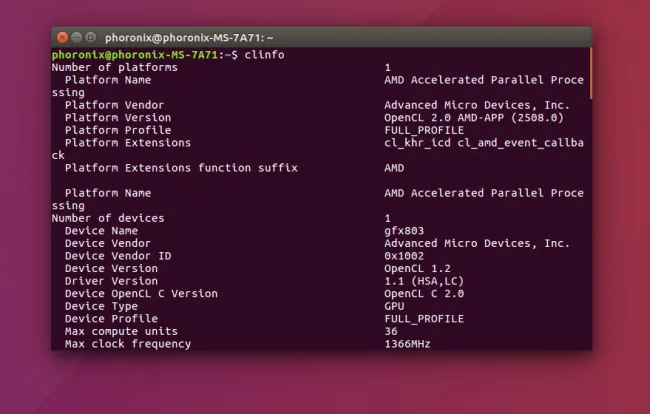Minimize the terminal window
Image resolution: width=650 pixels, height=414 pixels.
76,38
